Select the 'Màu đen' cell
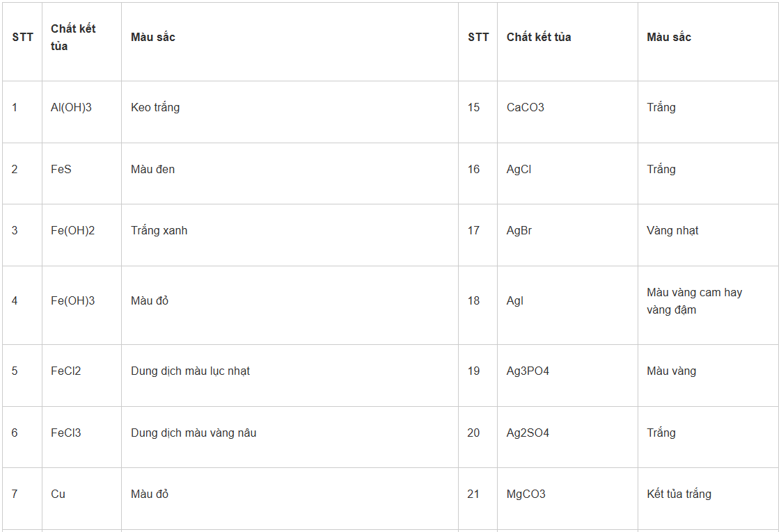 click(x=153, y=170)
